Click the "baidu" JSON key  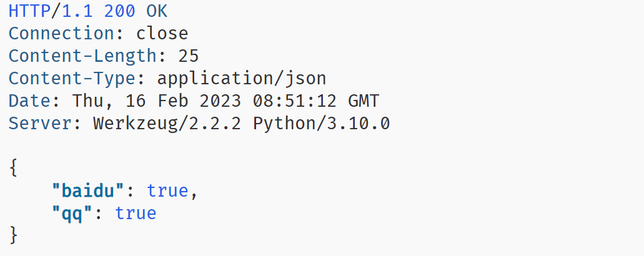coord(88,191)
